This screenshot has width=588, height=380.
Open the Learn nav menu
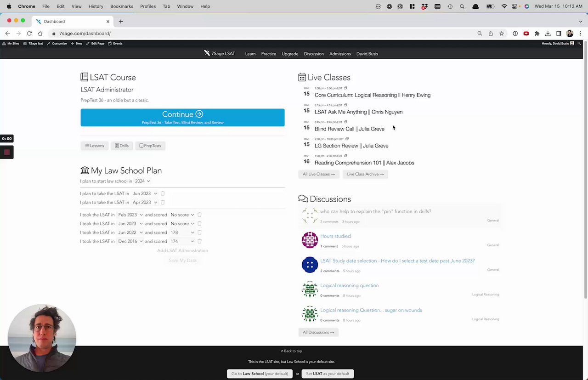pyautogui.click(x=250, y=54)
